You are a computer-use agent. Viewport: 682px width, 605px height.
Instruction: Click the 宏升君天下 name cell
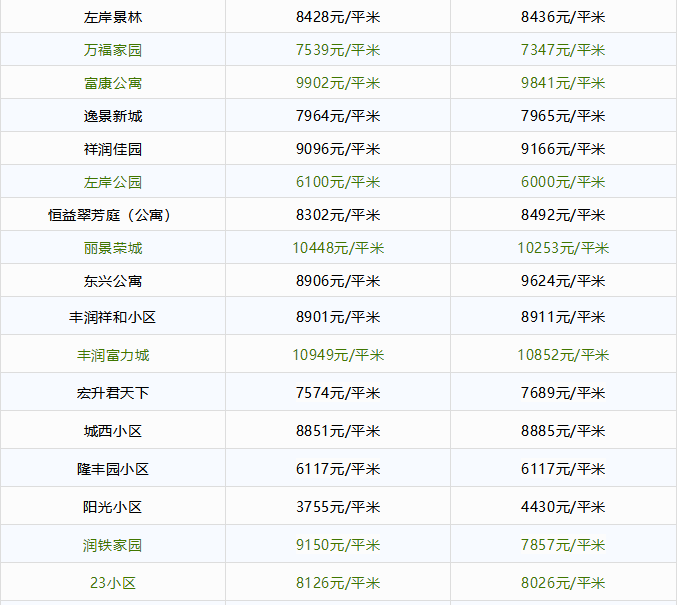113,393
